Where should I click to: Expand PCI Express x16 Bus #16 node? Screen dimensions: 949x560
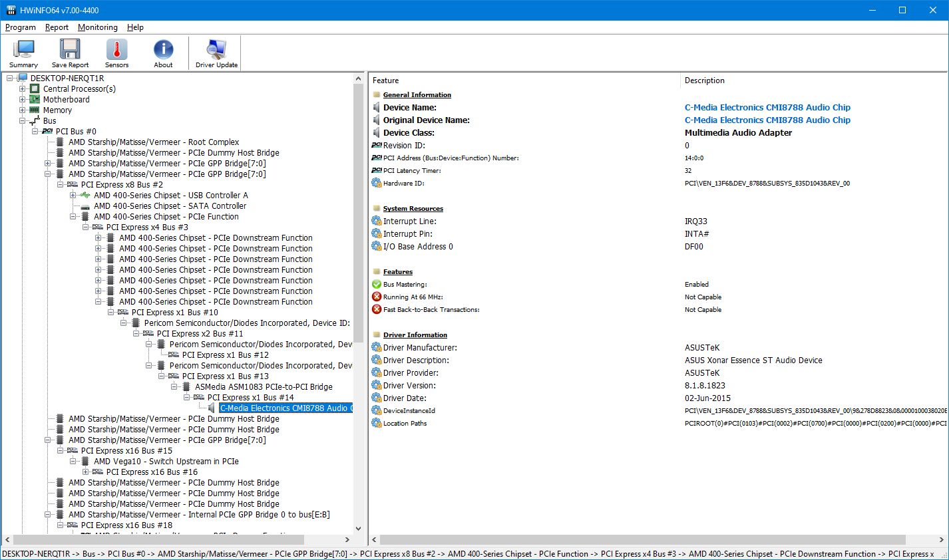[x=86, y=472]
